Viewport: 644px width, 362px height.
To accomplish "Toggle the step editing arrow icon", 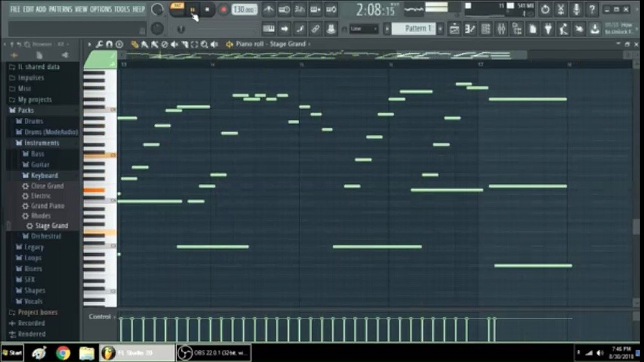I will click(285, 29).
